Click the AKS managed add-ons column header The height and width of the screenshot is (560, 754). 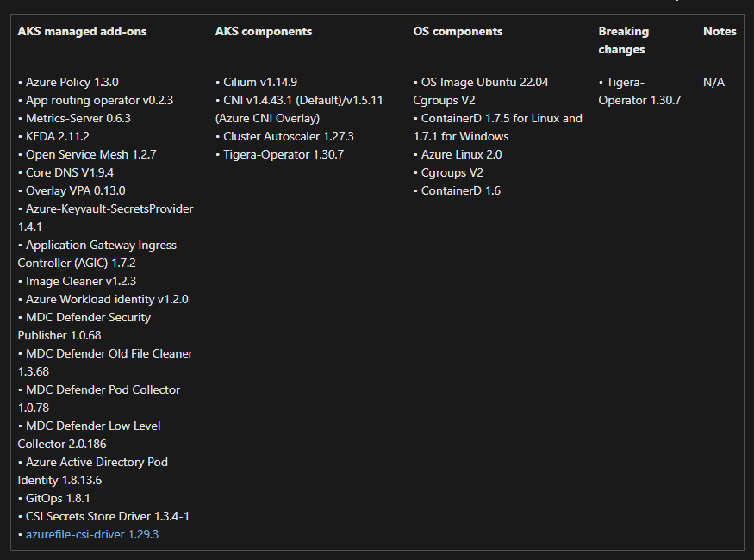pos(82,31)
